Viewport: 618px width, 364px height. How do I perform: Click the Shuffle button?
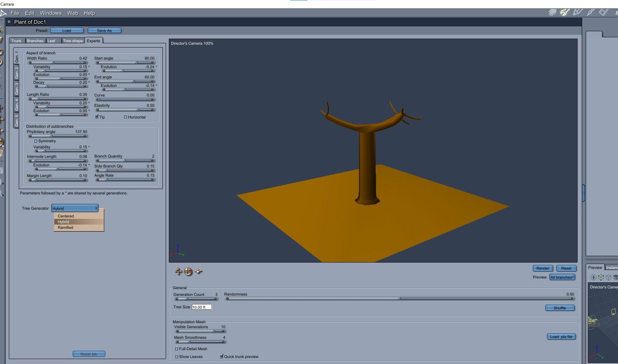pos(560,308)
